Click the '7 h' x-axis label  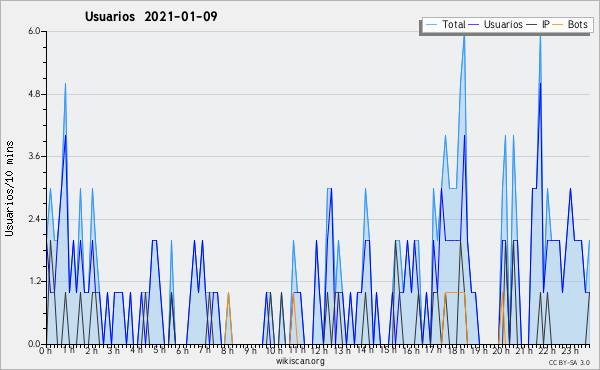click(x=204, y=350)
